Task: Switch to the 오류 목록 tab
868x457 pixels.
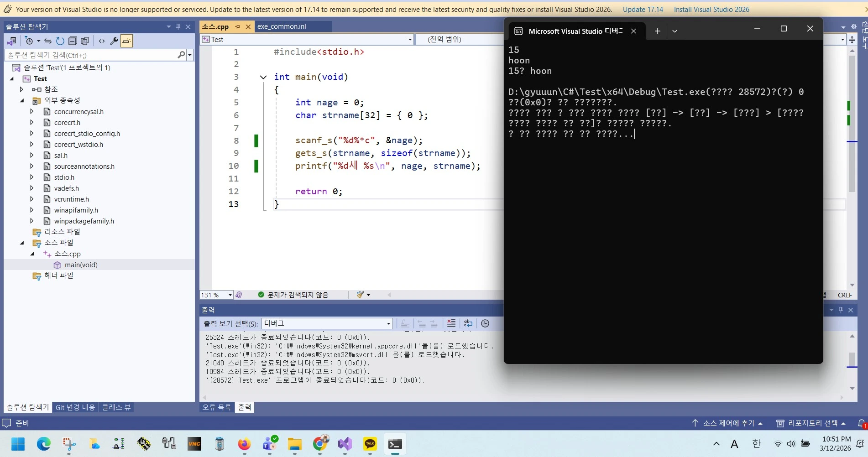Action: point(216,407)
